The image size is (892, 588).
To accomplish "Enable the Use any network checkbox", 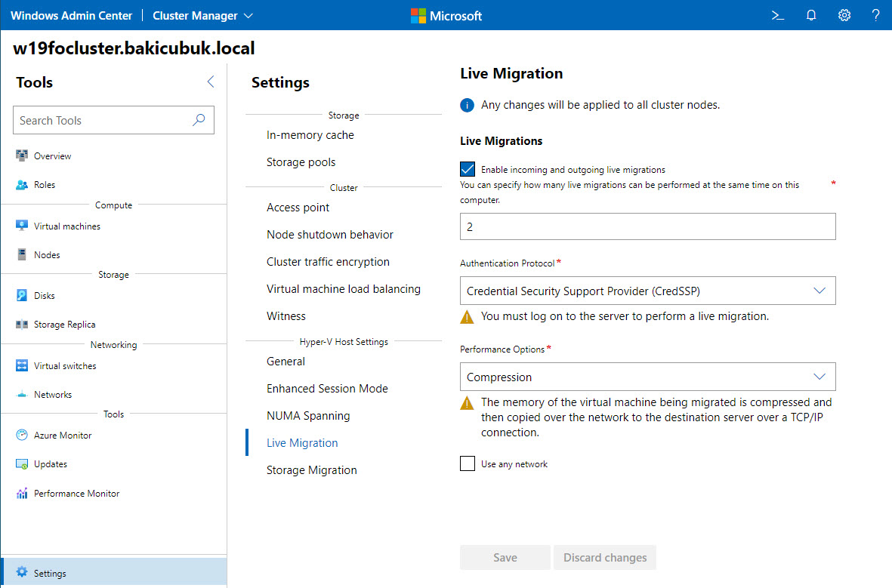I will 467,463.
